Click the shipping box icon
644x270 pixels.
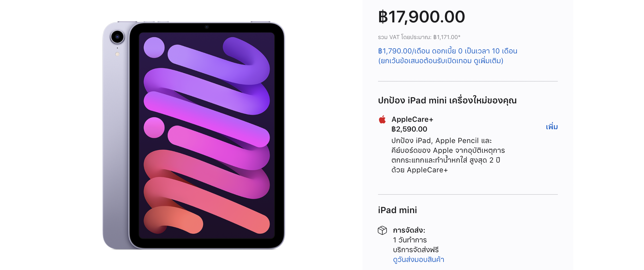(382, 230)
